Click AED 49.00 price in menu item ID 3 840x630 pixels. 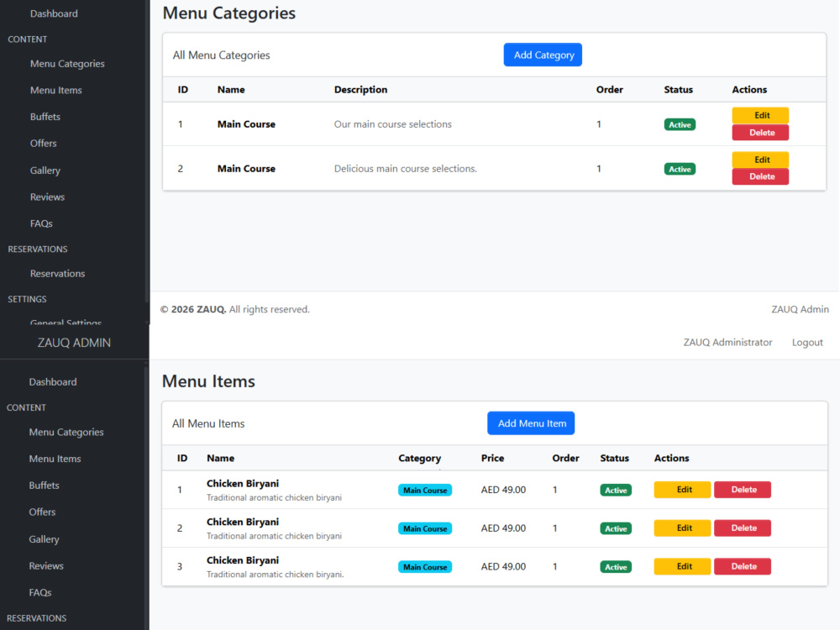pyautogui.click(x=503, y=567)
